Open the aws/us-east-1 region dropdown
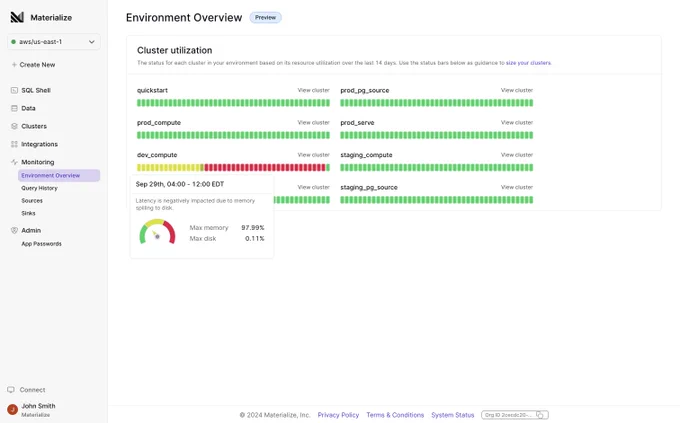This screenshot has height=423, width=680. point(54,42)
